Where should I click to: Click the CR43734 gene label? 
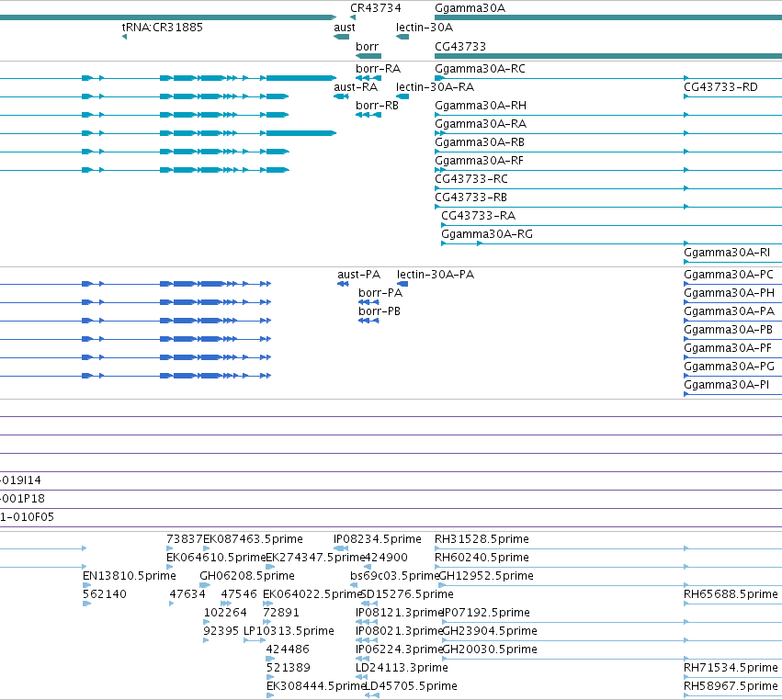coord(376,8)
